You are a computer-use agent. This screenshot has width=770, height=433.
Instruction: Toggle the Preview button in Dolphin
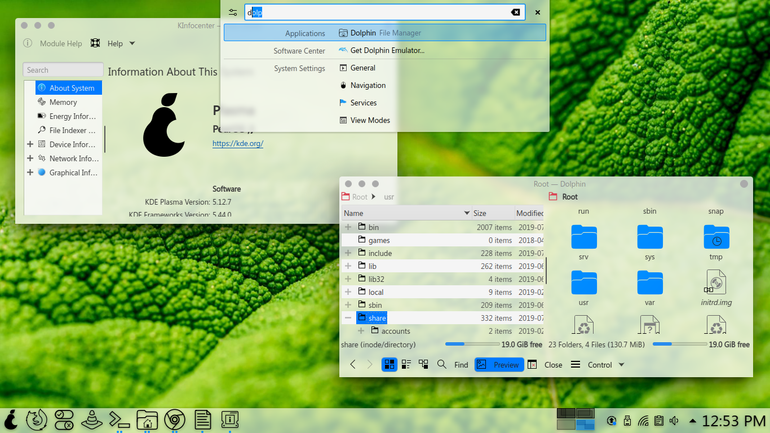click(x=498, y=365)
